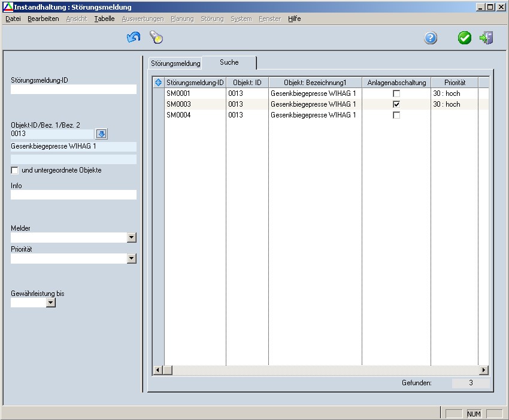Screen dimensions: 509x420
Task: Enable 'und untergeordnete Objekte' checkbox
Action: click(15, 170)
